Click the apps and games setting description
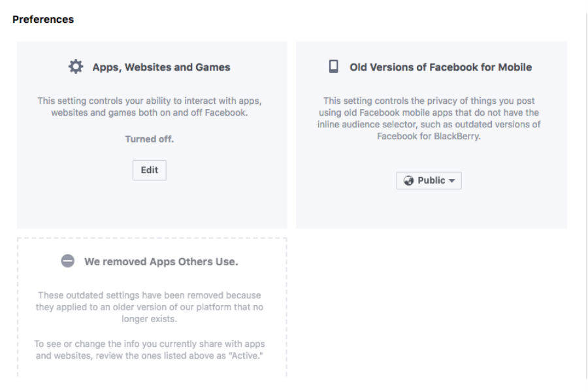588x392 pixels. pos(150,107)
